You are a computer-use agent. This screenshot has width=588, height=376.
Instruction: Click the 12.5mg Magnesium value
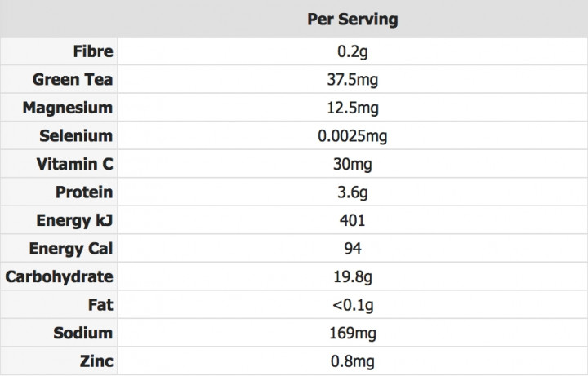click(x=353, y=108)
